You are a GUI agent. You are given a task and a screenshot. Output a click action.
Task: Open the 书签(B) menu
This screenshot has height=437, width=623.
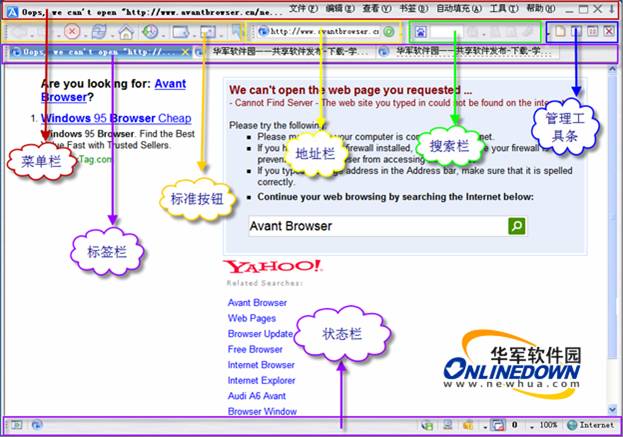[413, 8]
